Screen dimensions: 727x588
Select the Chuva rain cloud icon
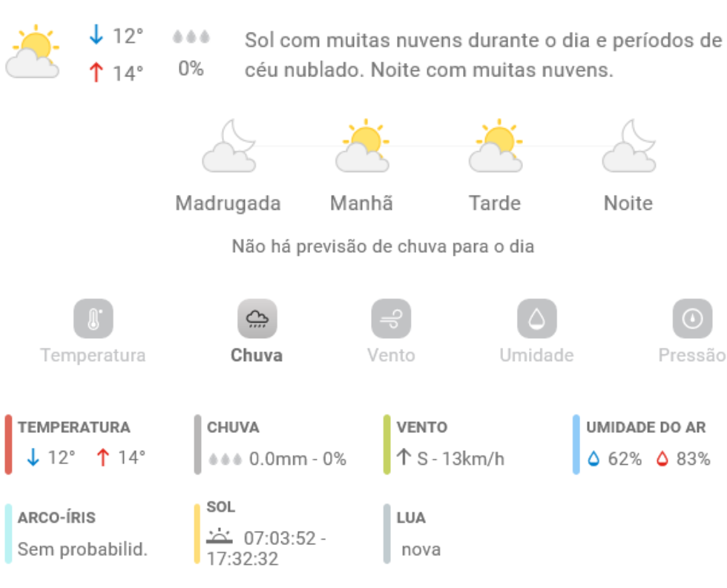(x=257, y=319)
